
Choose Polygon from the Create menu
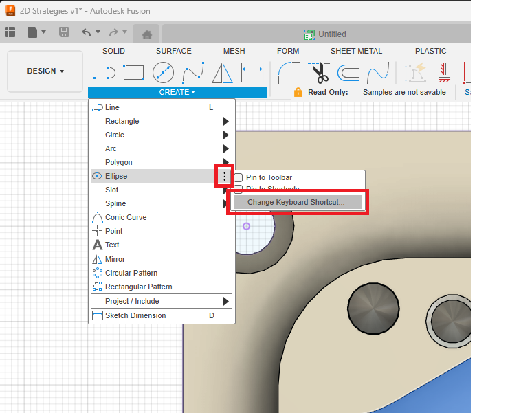tap(162, 162)
